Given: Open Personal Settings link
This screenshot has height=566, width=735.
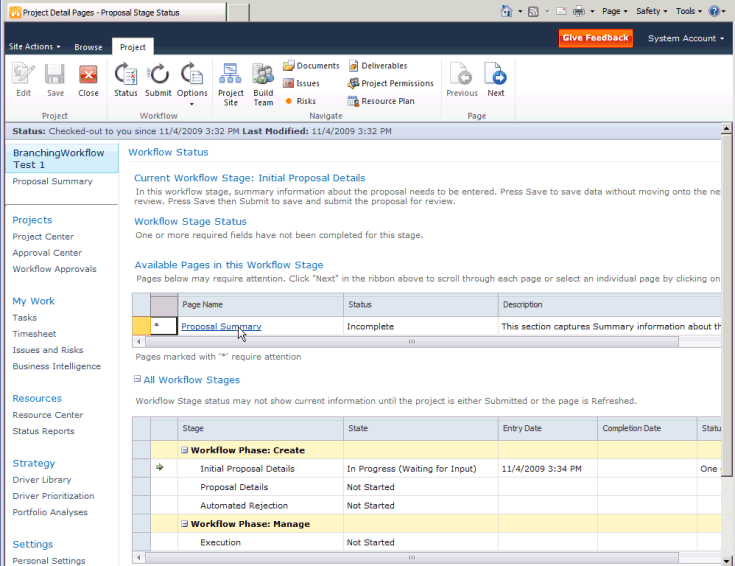Looking at the screenshot, I should 49,561.
